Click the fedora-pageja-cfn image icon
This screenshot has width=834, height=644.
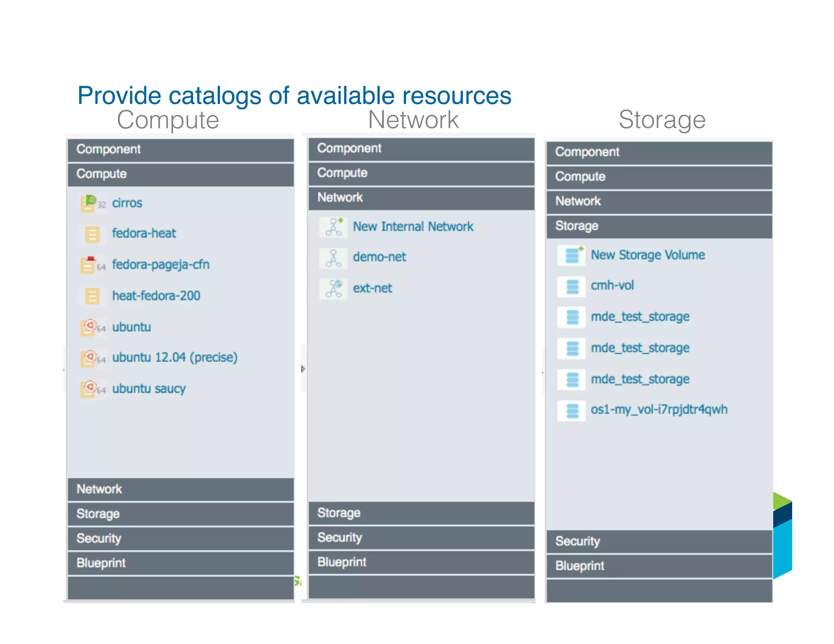[x=93, y=265]
